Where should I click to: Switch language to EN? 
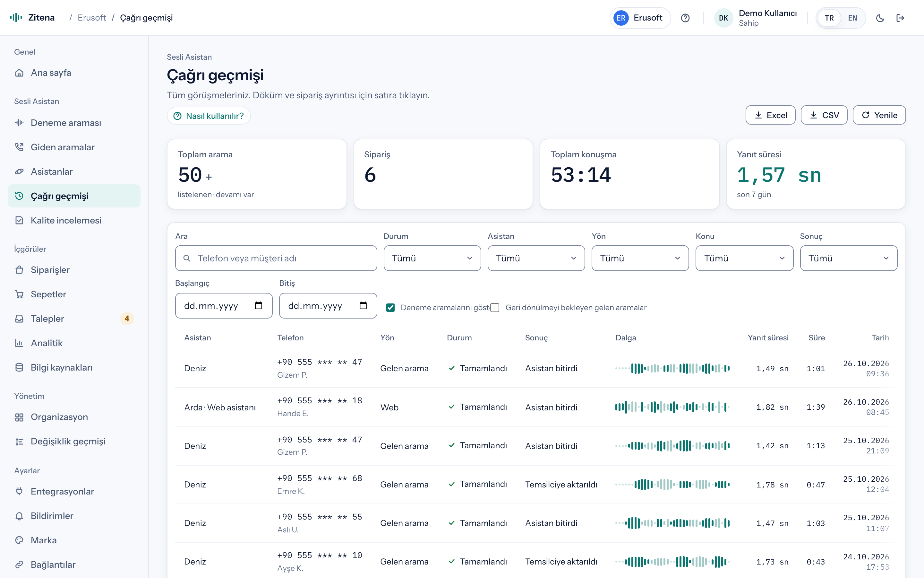(852, 18)
